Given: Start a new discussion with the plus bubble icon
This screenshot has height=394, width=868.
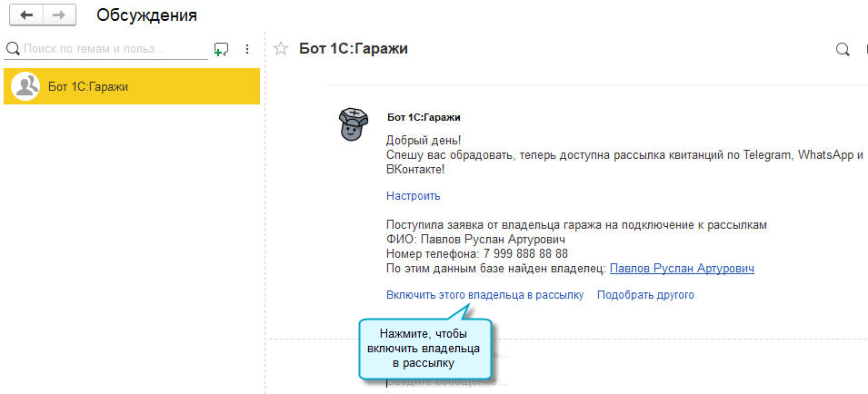Looking at the screenshot, I should click(x=221, y=49).
